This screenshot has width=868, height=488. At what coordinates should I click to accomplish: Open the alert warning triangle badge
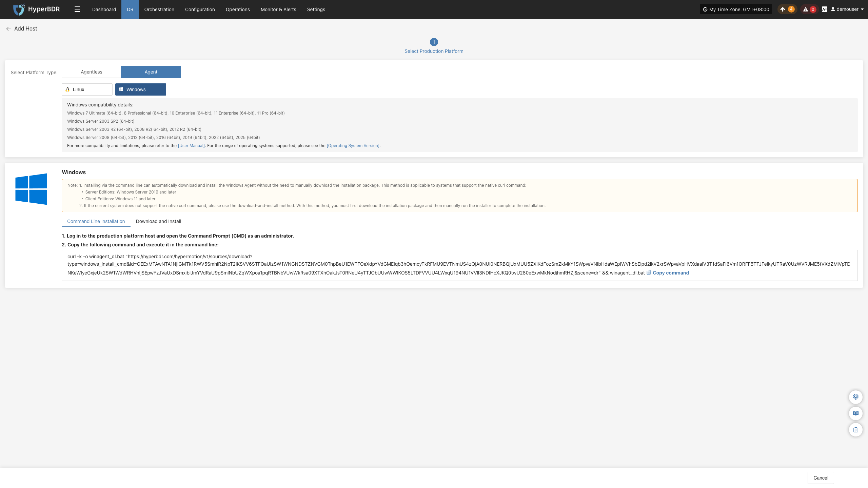pyautogui.click(x=809, y=9)
